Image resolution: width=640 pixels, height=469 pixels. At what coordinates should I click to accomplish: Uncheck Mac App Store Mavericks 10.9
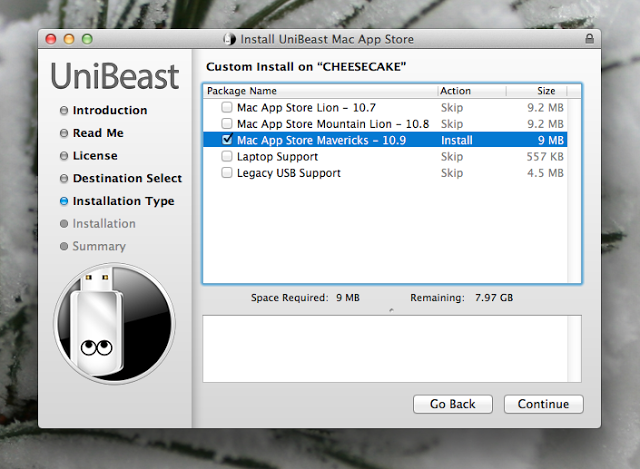[x=227, y=139]
